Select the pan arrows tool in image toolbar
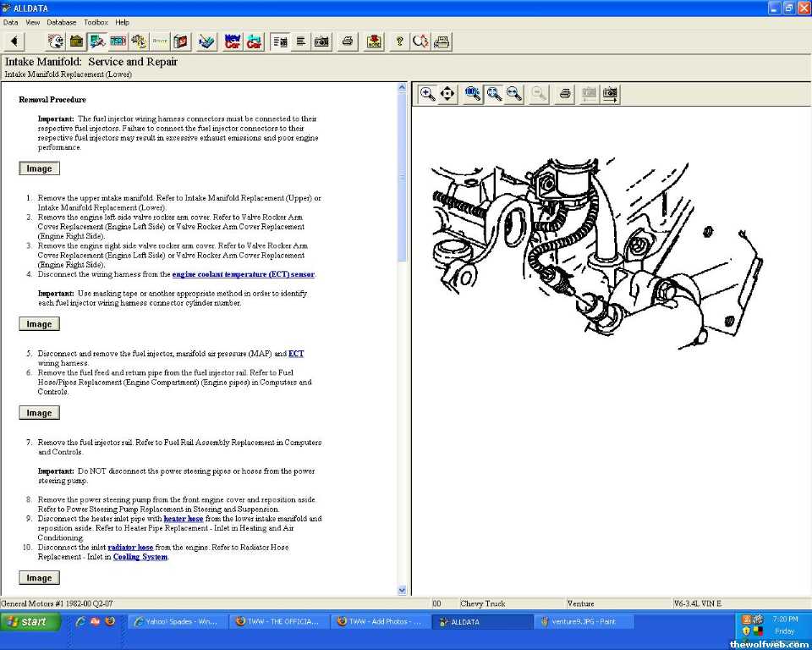 (447, 94)
